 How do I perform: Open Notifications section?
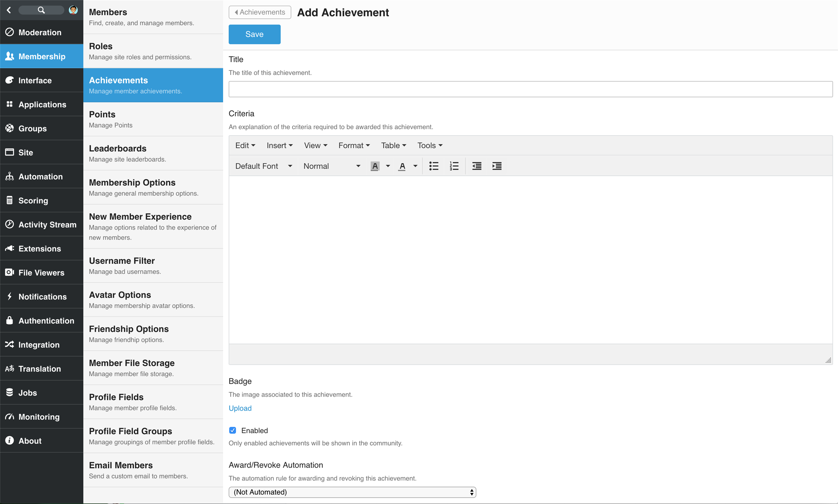[x=42, y=297]
